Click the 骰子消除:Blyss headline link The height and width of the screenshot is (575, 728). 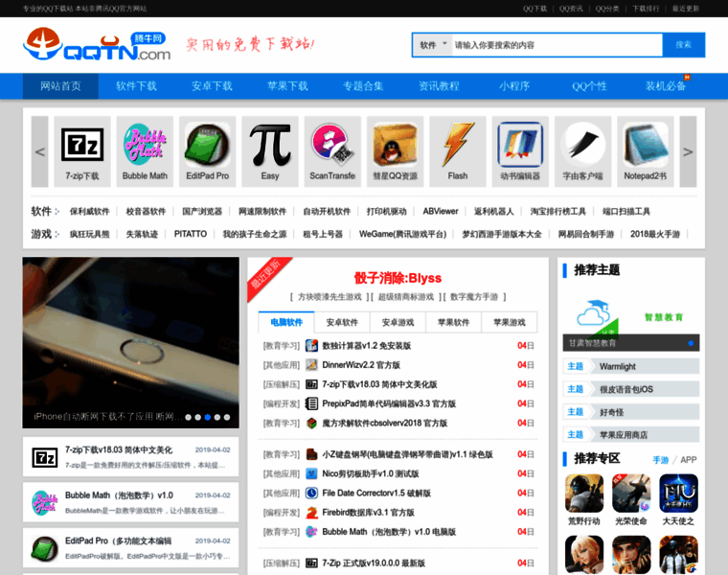(398, 278)
